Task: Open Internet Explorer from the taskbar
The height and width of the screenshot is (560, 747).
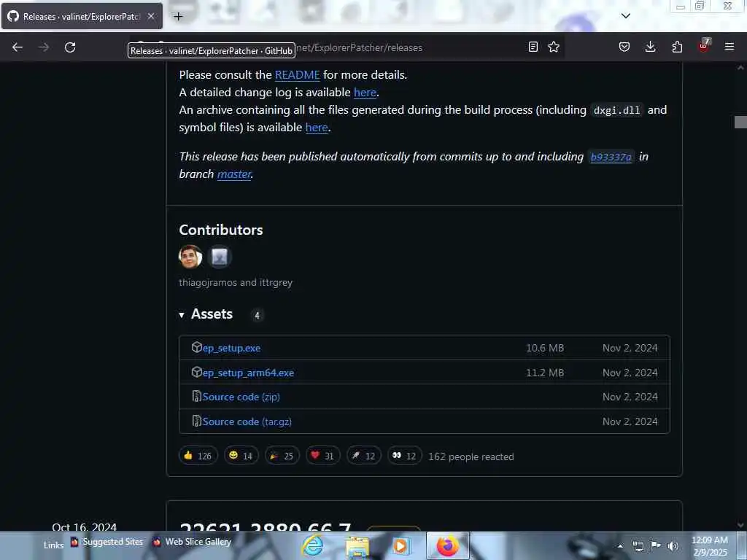Action: (x=314, y=545)
